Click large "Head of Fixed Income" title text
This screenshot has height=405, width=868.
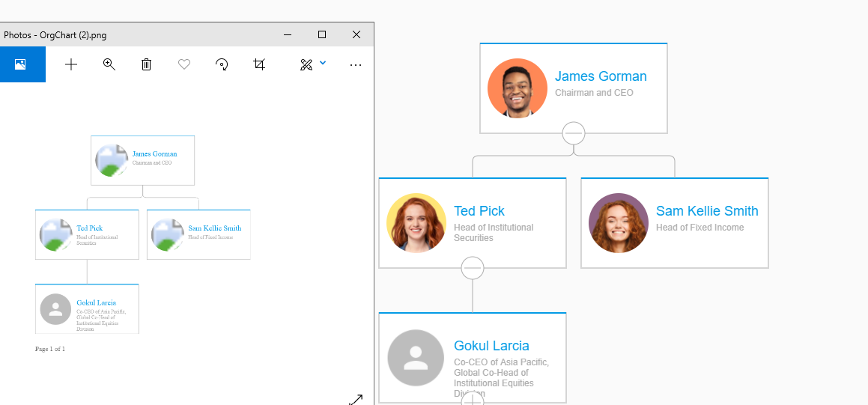699,228
